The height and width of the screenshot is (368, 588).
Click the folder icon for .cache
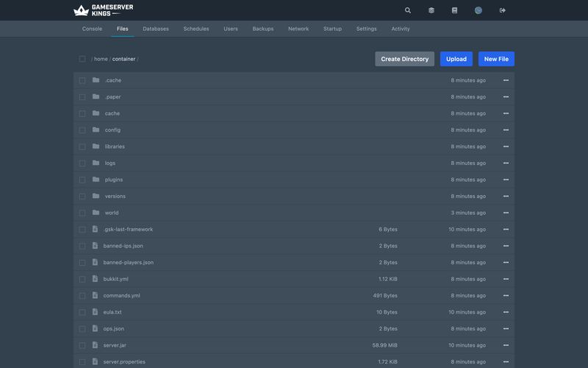96,80
